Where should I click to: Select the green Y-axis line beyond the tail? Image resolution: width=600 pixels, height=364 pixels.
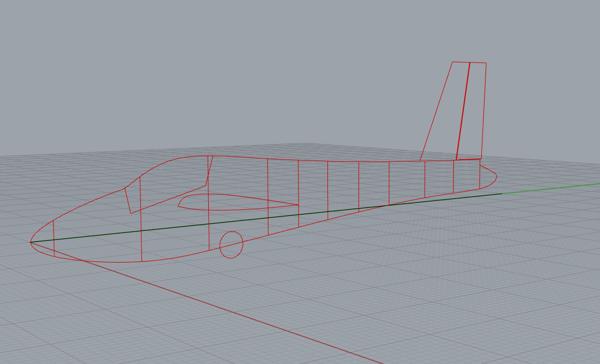(x=551, y=189)
